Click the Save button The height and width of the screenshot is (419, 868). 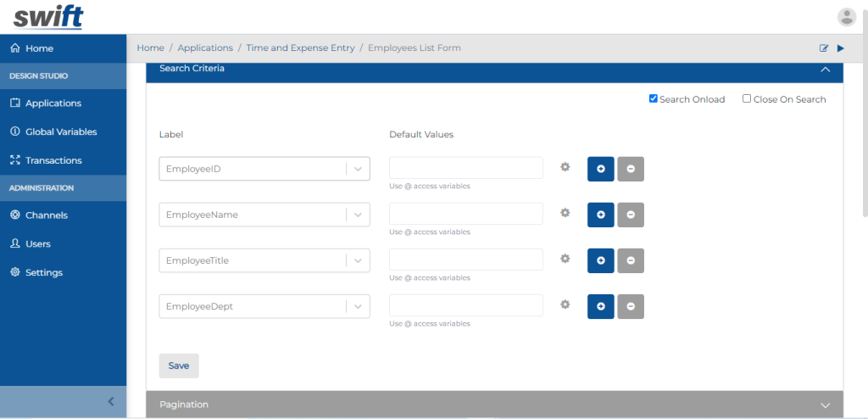(179, 366)
